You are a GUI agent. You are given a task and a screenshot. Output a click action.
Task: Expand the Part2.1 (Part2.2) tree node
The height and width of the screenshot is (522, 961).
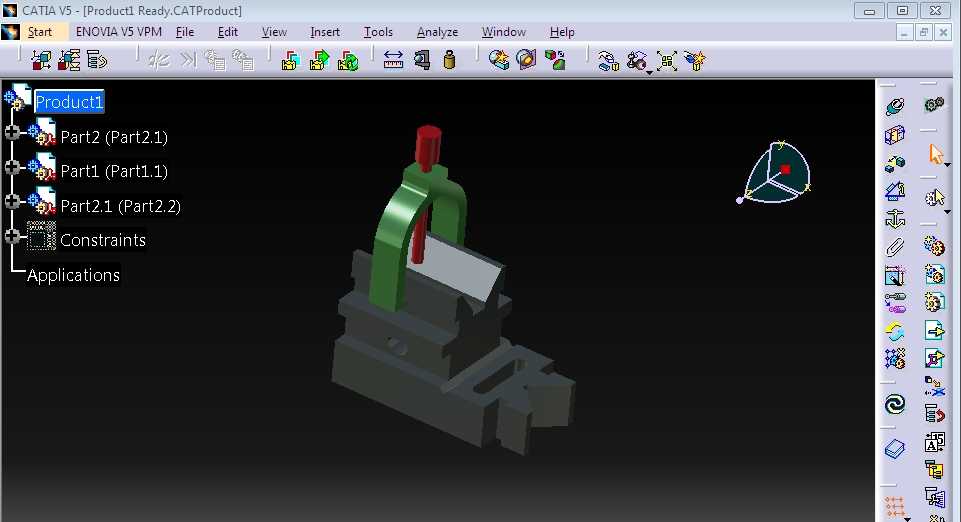tap(12, 201)
